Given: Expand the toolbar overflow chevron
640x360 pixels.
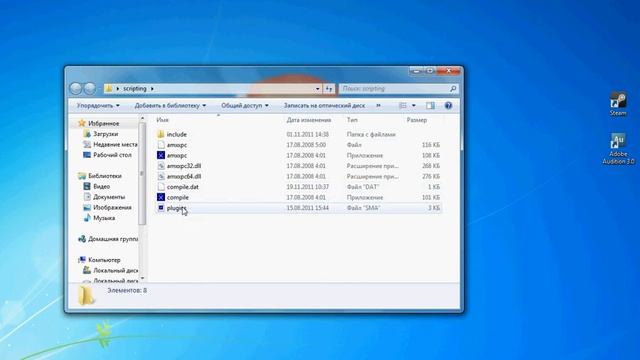Looking at the screenshot, I should (378, 106).
